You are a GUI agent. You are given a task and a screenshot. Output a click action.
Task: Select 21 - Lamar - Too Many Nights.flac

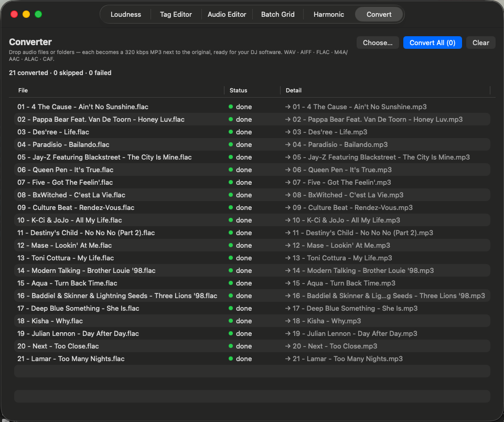coord(71,358)
